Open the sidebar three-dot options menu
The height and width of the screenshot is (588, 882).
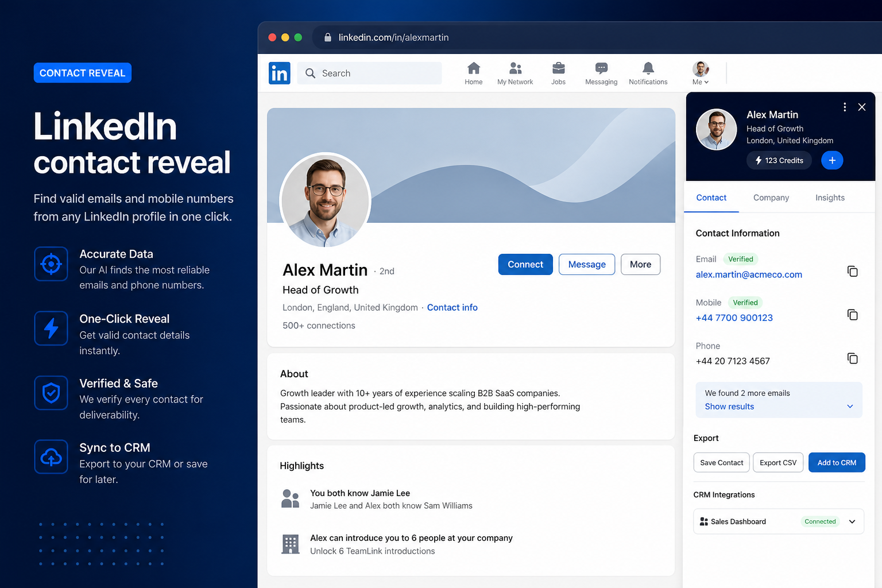pos(845,107)
